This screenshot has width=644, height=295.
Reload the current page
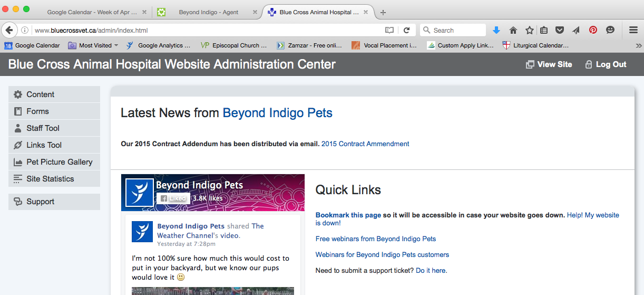pos(406,31)
